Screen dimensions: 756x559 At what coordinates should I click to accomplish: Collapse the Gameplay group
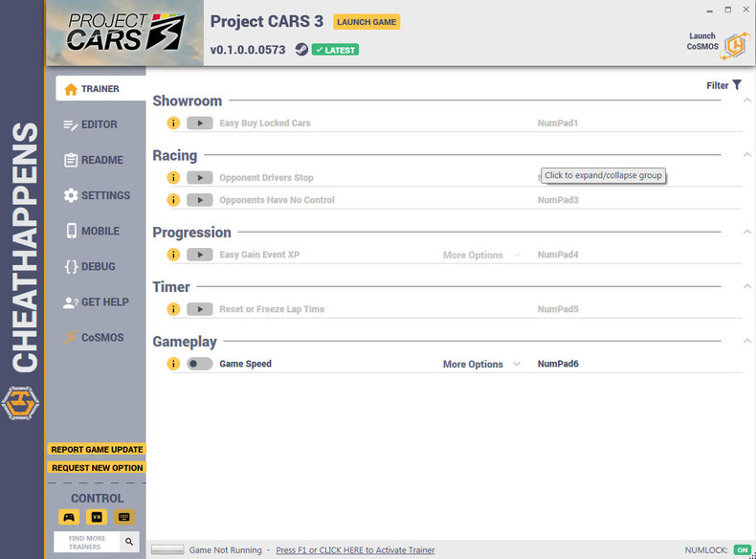(747, 341)
